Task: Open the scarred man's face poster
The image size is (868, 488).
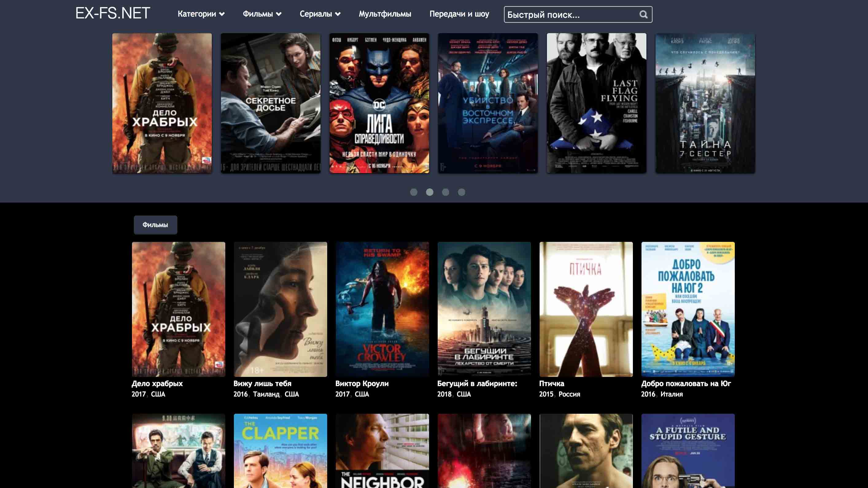Action: tap(586, 451)
